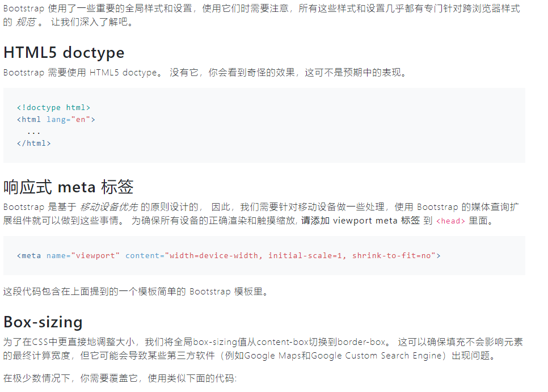The height and width of the screenshot is (392, 548).
Task: Click the 响应式 meta 标签 heading
Action: coord(69,187)
